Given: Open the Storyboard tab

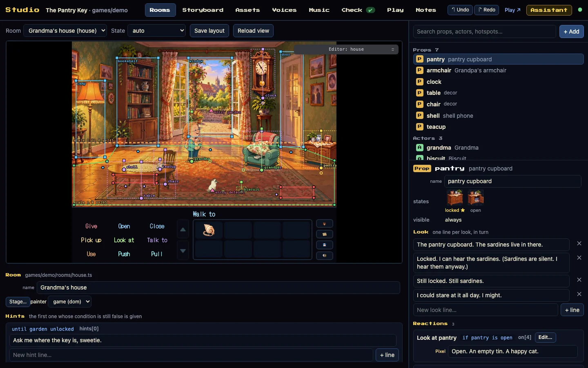Looking at the screenshot, I should [x=203, y=10].
